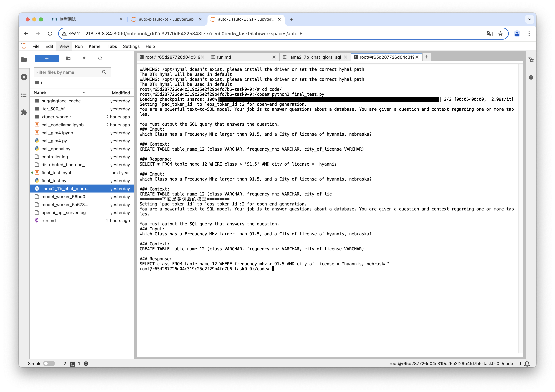Expand the browser tab search chevron
Viewport: 555px width, 392px height.
[x=529, y=19]
